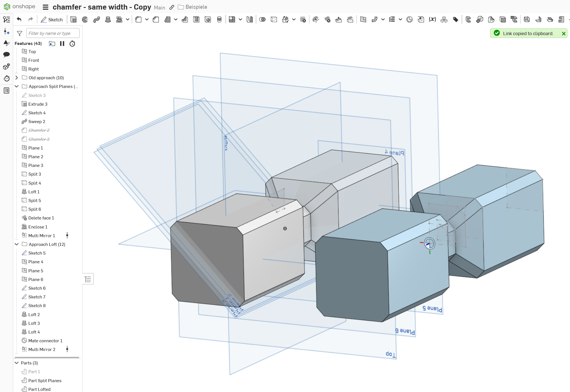Select the Transform tool
Image resolution: width=570 pixels, height=392 pixels.
(285, 19)
